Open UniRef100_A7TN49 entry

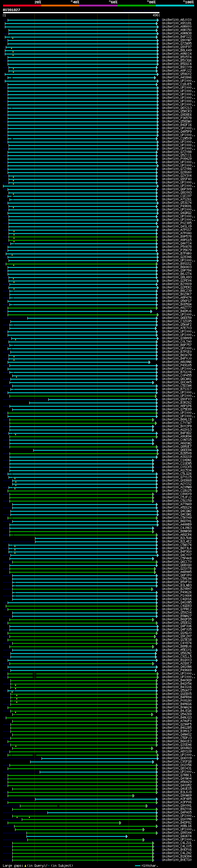click(x=176, y=504)
